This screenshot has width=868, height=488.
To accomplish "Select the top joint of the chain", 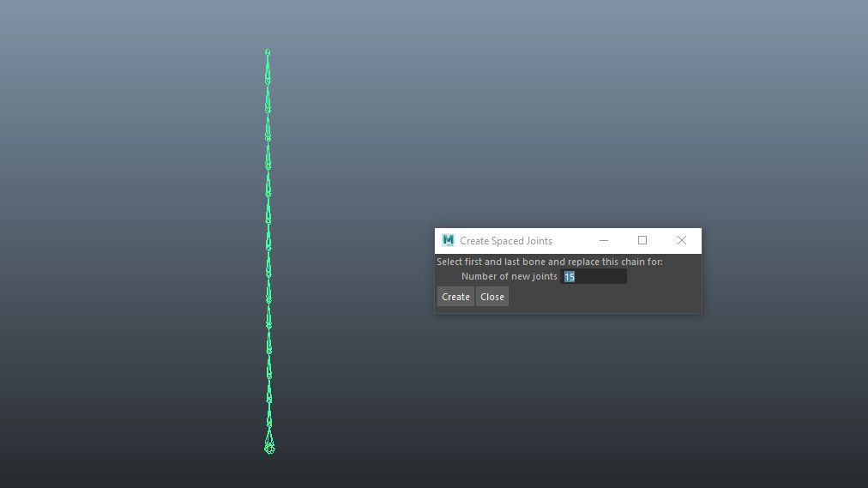I will click(x=268, y=52).
